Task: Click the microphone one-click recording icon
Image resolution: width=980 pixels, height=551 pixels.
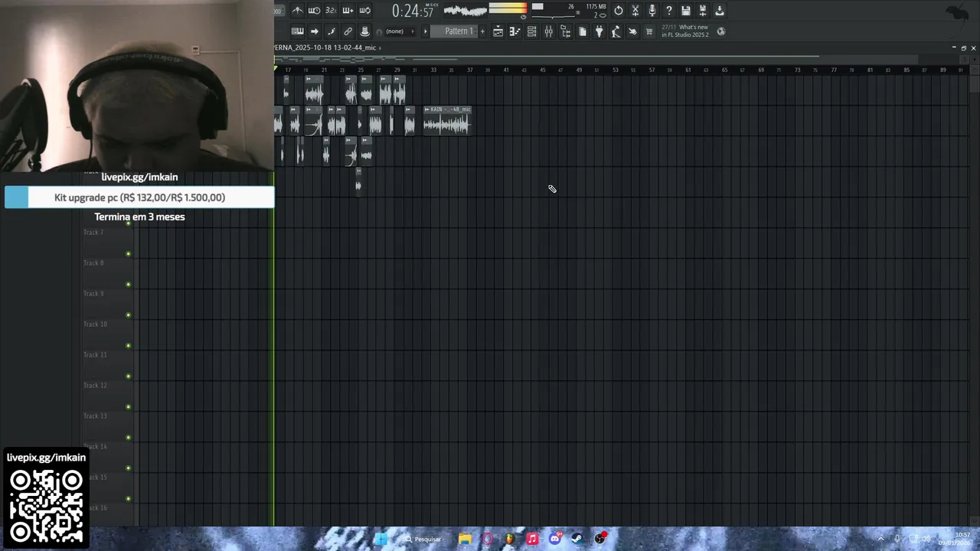Action: (652, 11)
